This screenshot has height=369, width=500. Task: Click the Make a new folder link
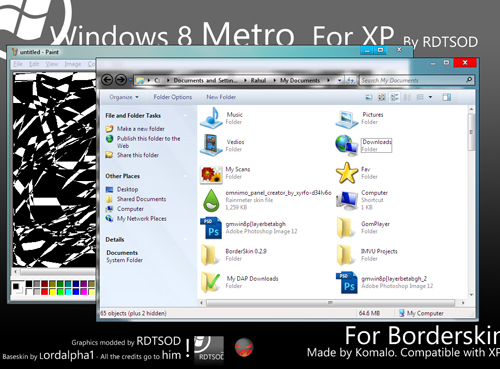[x=141, y=129]
